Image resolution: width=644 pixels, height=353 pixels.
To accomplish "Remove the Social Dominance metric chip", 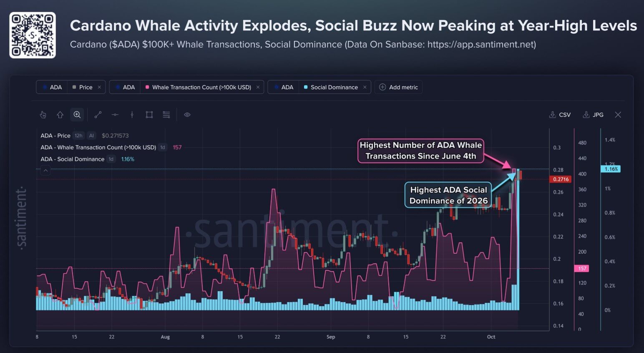I will (x=365, y=87).
